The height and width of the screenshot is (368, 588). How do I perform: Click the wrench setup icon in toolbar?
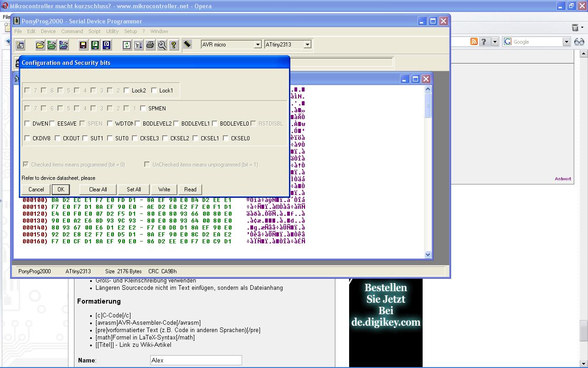pyautogui.click(x=162, y=45)
